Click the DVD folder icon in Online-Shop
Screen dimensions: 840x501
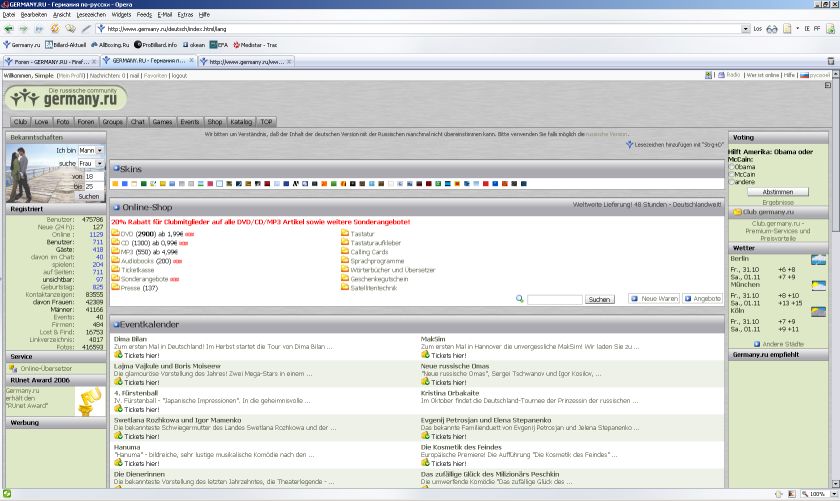point(115,234)
